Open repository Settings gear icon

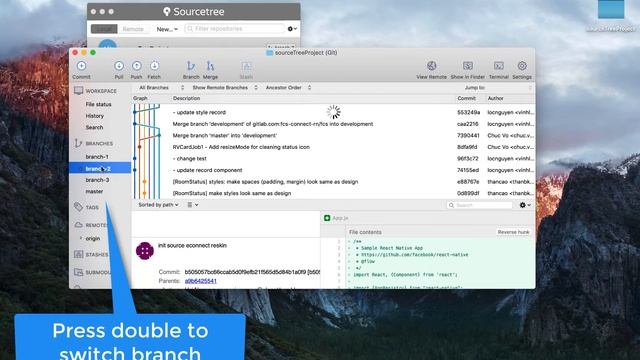(522, 66)
